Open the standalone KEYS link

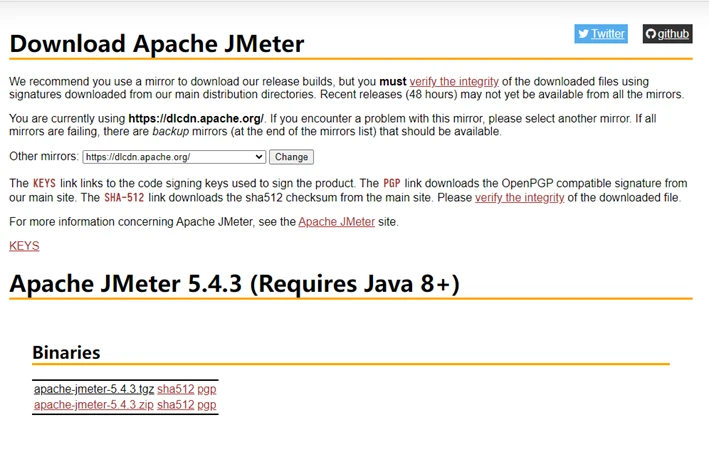click(x=24, y=246)
